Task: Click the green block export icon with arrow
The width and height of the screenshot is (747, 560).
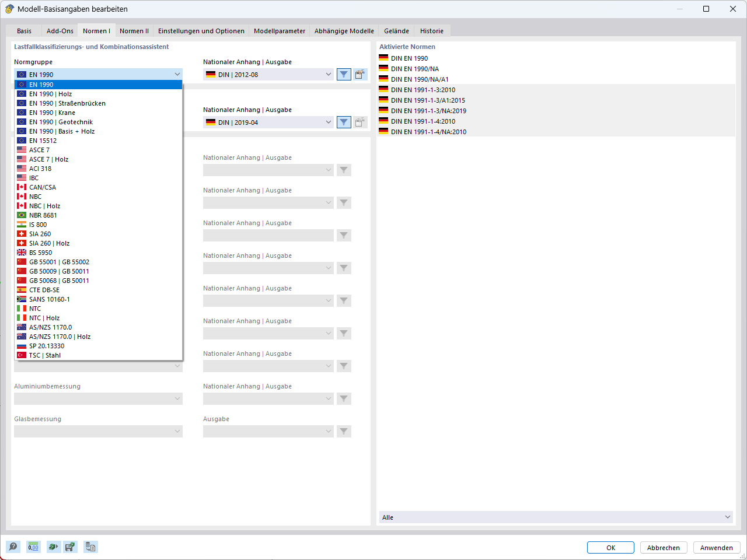Action: pos(52,547)
